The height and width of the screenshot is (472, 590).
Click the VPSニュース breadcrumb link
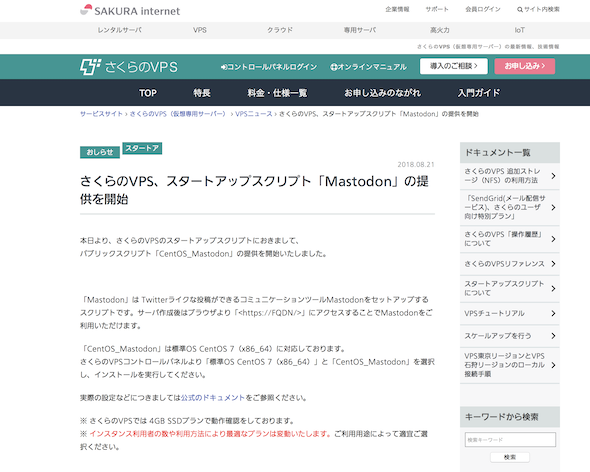(x=254, y=114)
